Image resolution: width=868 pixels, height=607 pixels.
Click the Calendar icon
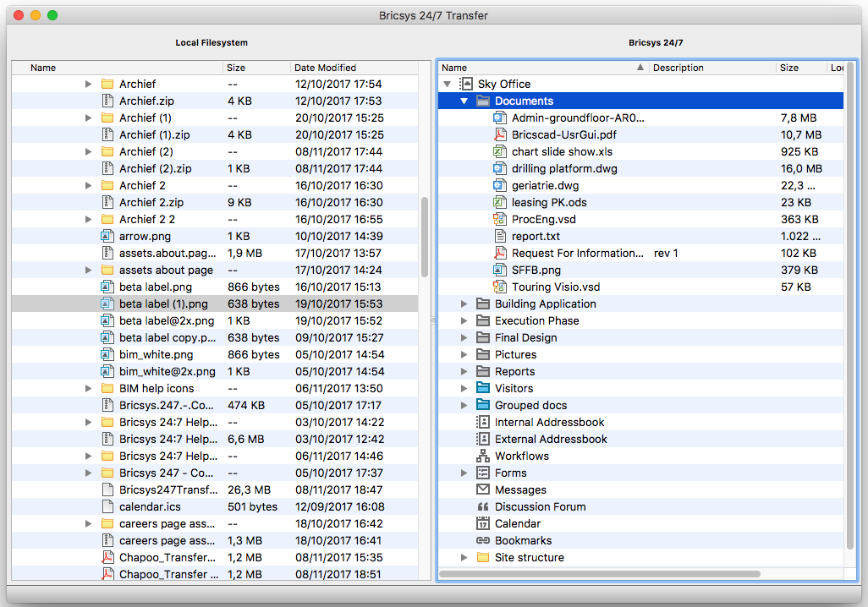tap(483, 523)
